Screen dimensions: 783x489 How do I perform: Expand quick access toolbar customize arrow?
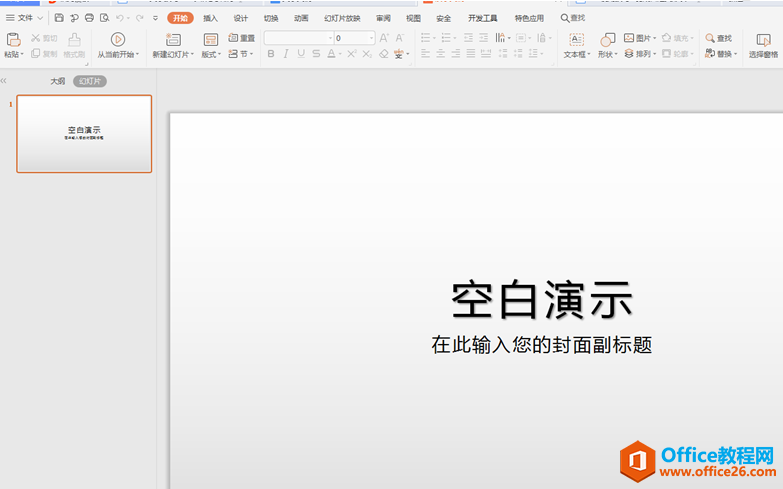(155, 18)
